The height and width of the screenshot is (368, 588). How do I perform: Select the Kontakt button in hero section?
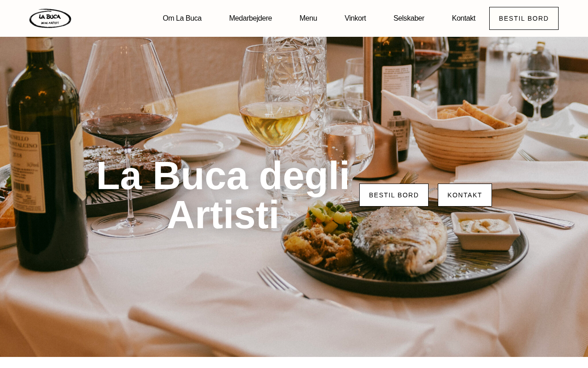[465, 195]
